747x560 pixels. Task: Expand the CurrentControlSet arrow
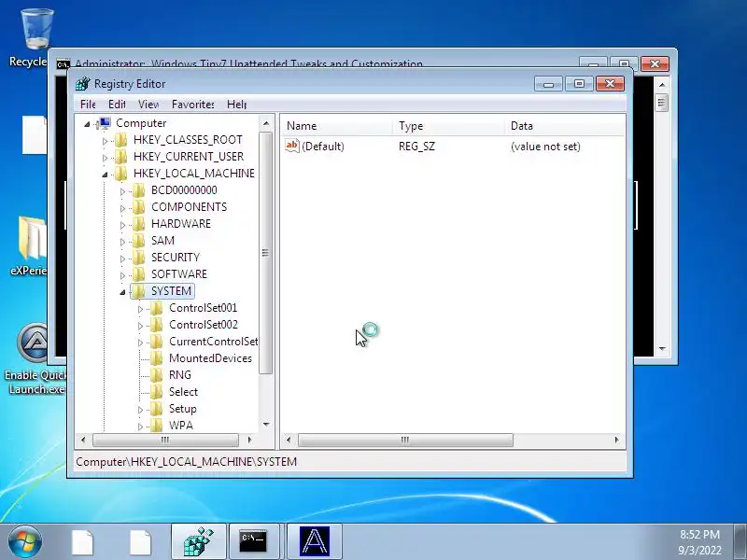click(140, 343)
